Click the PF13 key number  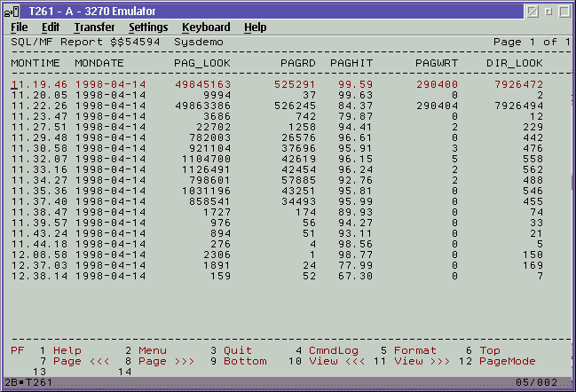click(39, 372)
